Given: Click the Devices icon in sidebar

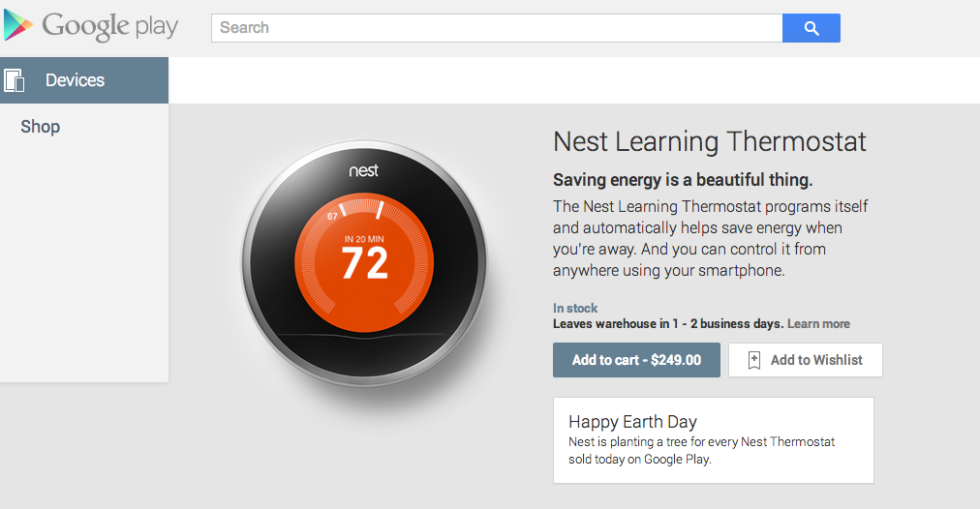Looking at the screenshot, I should click(14, 80).
